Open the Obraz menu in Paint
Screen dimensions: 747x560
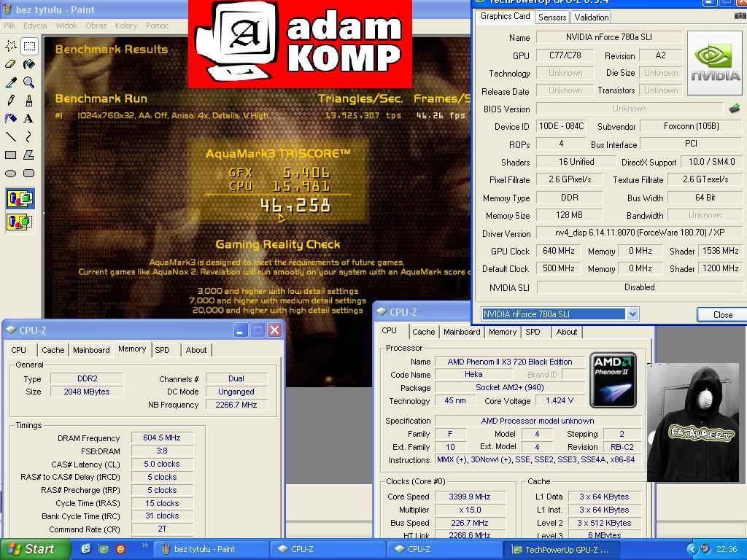click(x=96, y=26)
